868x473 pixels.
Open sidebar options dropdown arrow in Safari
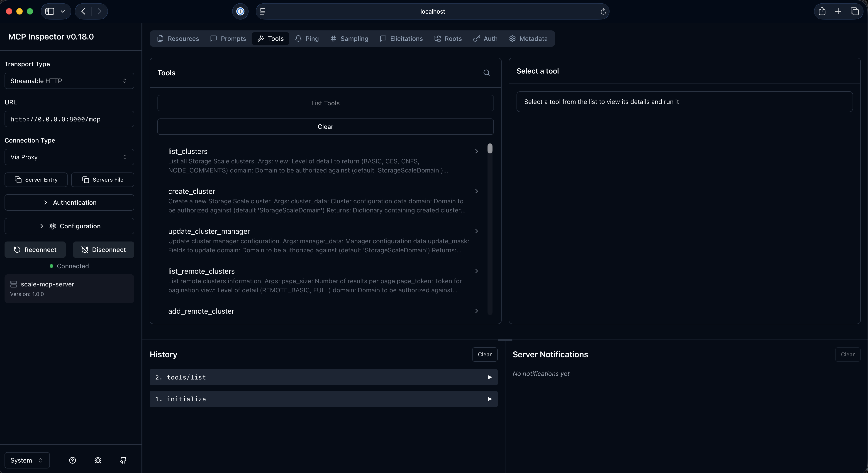coord(63,12)
